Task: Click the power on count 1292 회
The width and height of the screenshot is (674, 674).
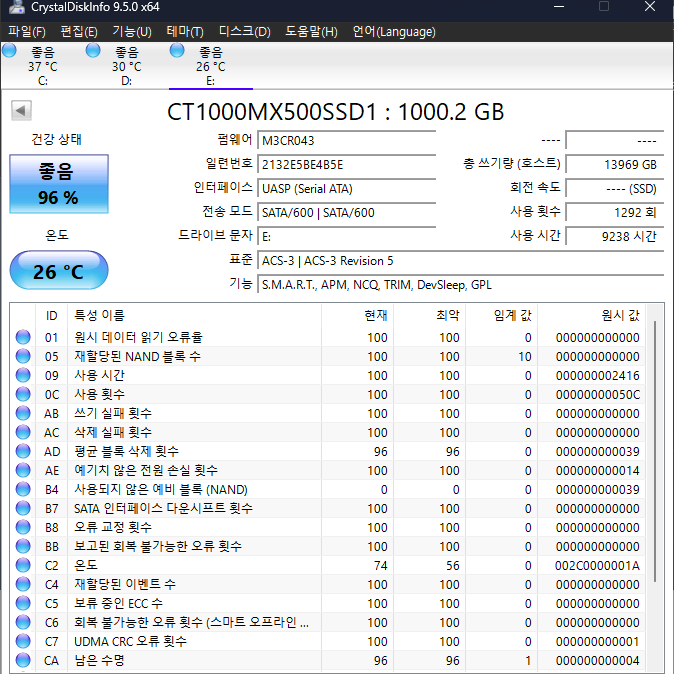Action: [x=615, y=213]
